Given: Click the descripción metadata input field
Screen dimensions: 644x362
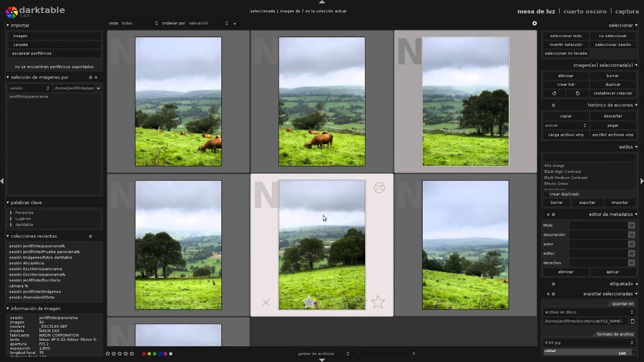Looking at the screenshot, I should click(599, 235).
